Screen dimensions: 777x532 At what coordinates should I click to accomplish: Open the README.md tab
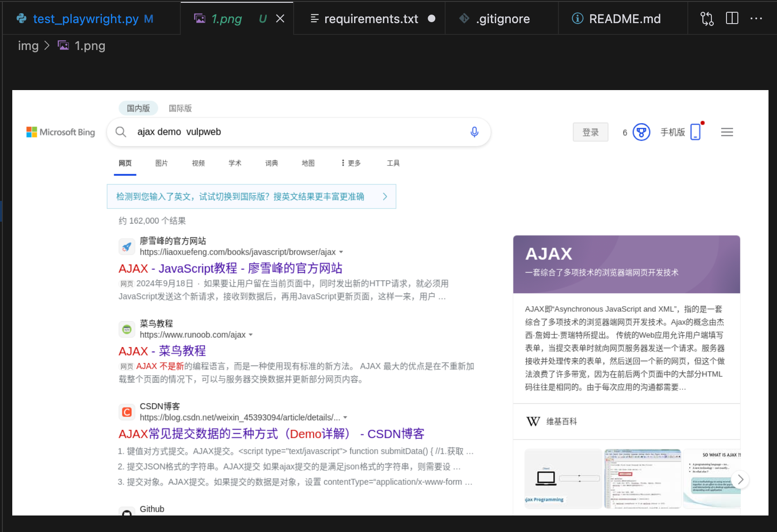(x=623, y=18)
